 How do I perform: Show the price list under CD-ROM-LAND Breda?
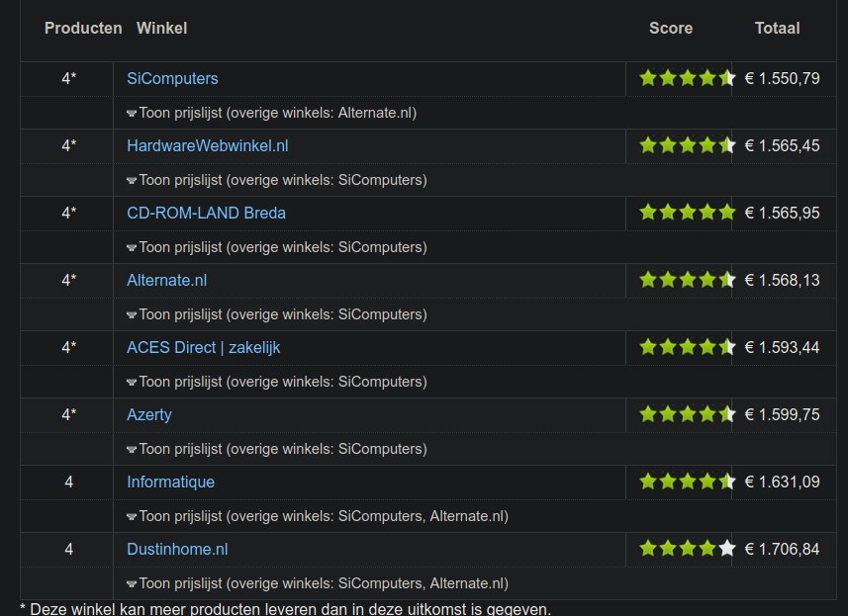pos(277,247)
